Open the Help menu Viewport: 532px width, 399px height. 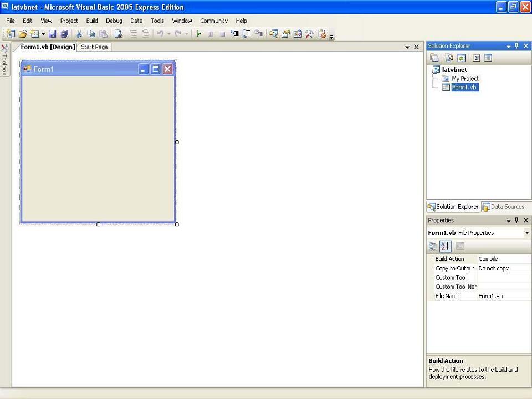(x=242, y=21)
